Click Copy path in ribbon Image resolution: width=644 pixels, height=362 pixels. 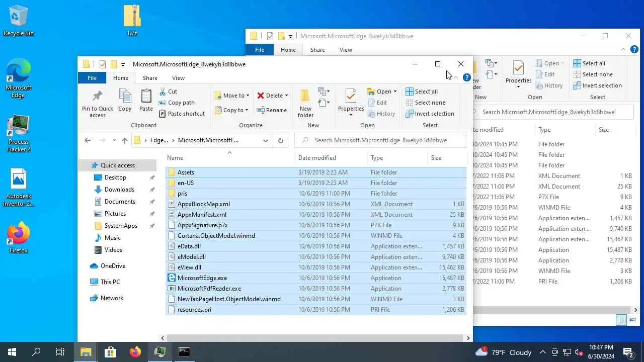coord(177,103)
